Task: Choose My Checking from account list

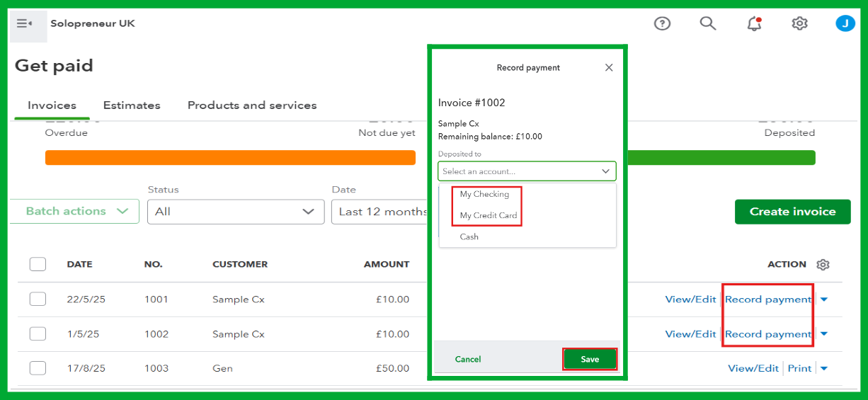Action: point(484,194)
